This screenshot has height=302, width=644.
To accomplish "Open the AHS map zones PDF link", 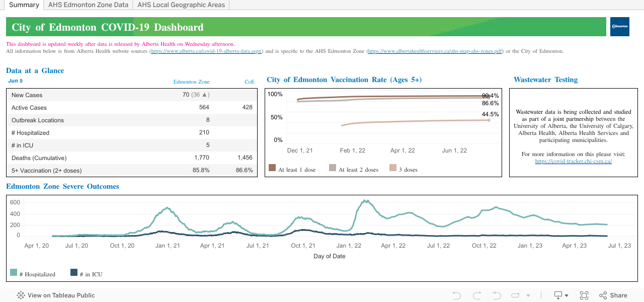I will [x=435, y=51].
